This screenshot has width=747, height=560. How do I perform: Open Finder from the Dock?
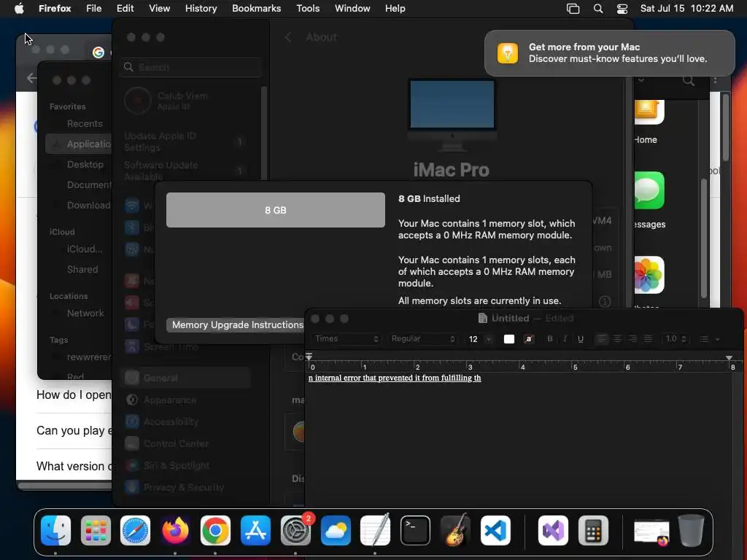[x=55, y=530]
